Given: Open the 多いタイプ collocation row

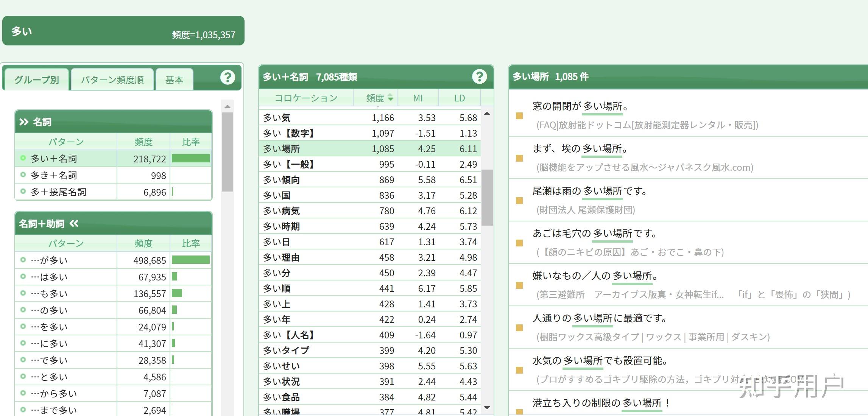Looking at the screenshot, I should [x=370, y=351].
